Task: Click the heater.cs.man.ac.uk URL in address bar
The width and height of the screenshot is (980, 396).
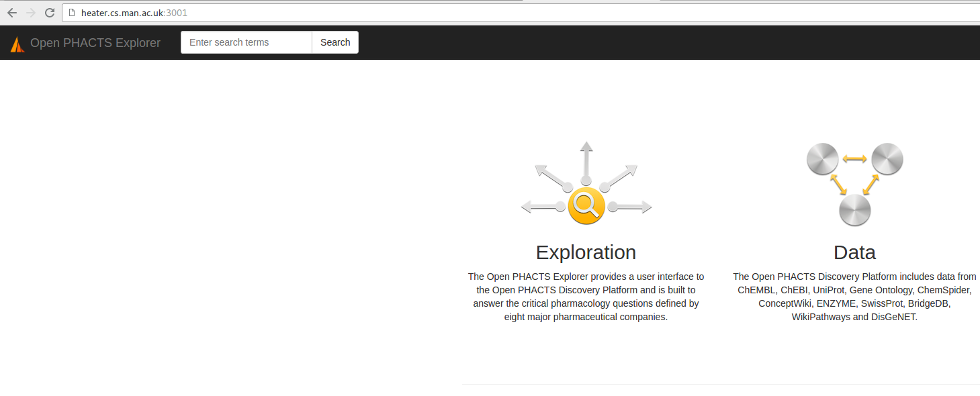Action: 134,13
